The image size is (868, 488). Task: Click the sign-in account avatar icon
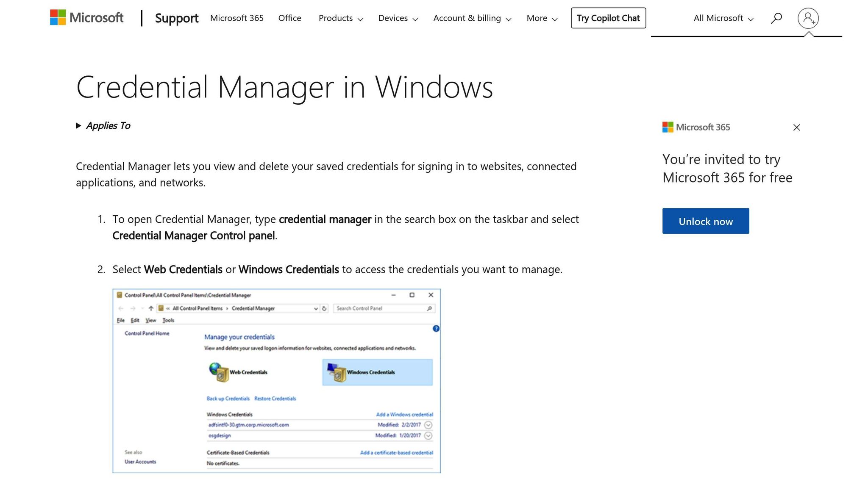tap(808, 18)
